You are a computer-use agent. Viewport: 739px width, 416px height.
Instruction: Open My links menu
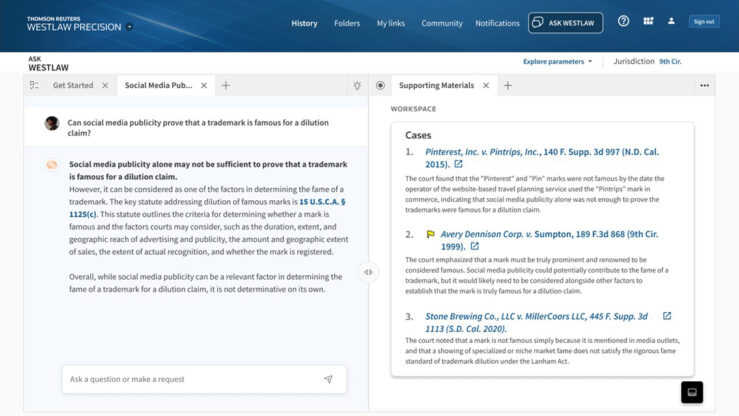390,23
